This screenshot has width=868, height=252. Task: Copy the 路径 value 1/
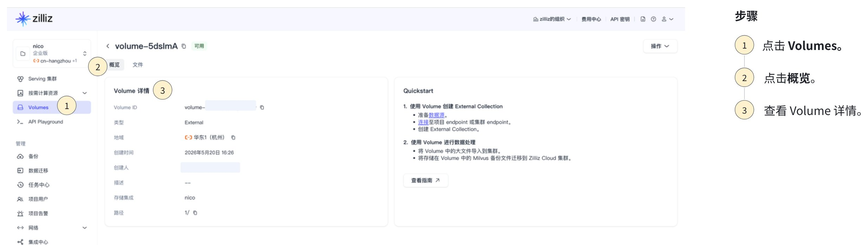(x=195, y=213)
